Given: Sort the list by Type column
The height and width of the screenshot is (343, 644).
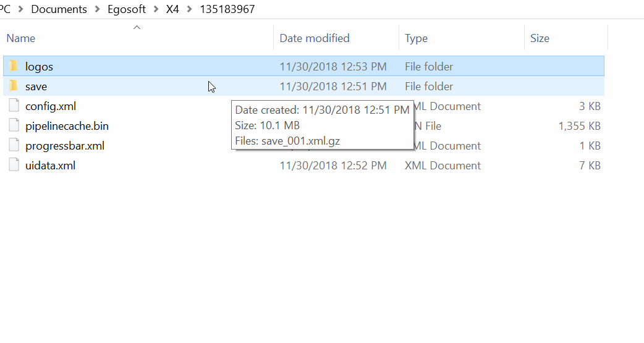Looking at the screenshot, I should pos(416,38).
